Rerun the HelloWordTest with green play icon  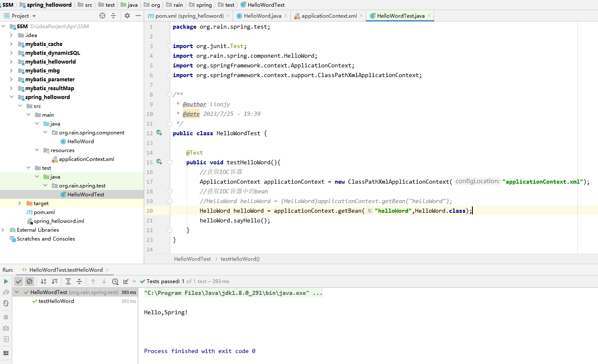6,281
